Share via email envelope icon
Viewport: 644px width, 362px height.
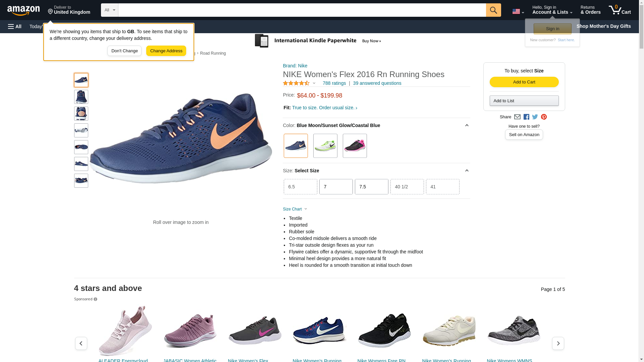[x=517, y=117]
